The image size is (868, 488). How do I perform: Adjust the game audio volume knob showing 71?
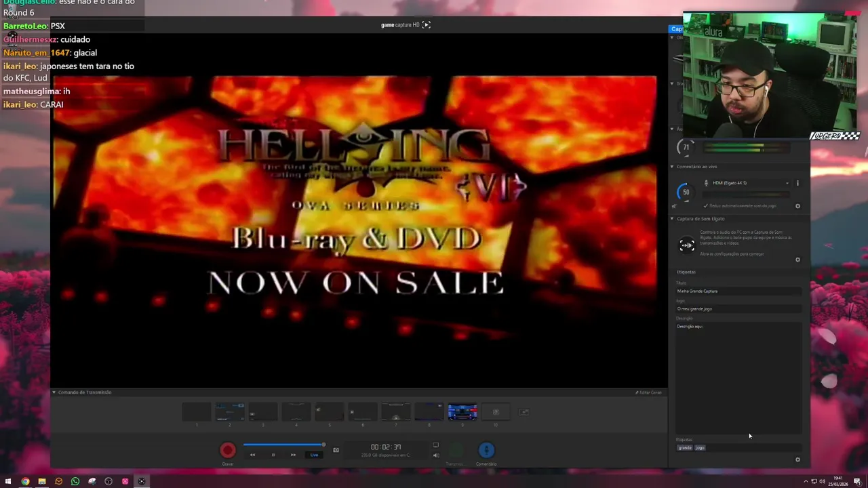[x=686, y=147]
